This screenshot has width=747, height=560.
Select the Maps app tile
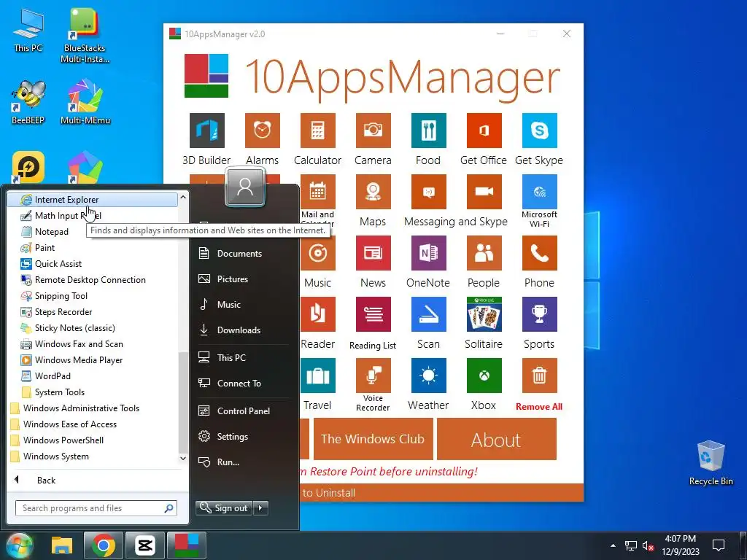373,192
